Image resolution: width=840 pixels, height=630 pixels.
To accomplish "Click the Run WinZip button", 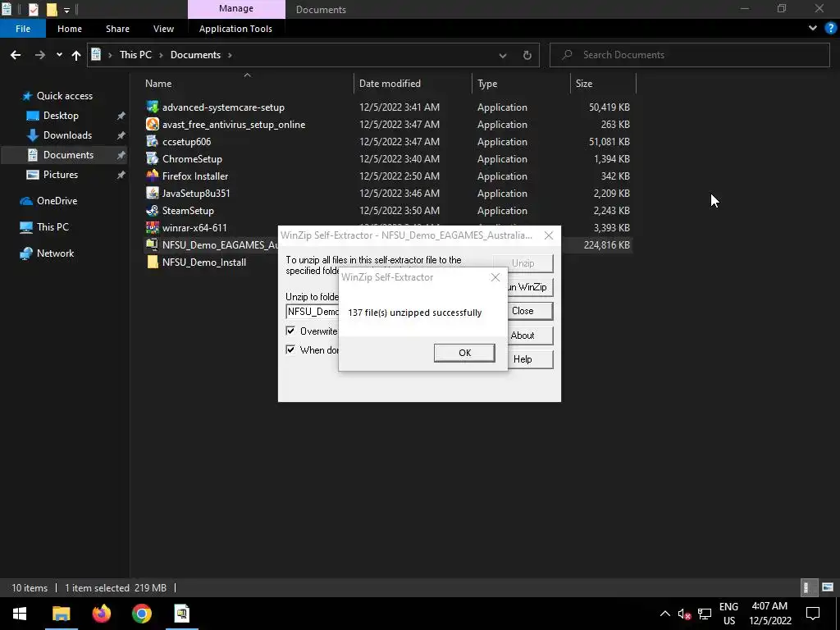I will [530, 286].
